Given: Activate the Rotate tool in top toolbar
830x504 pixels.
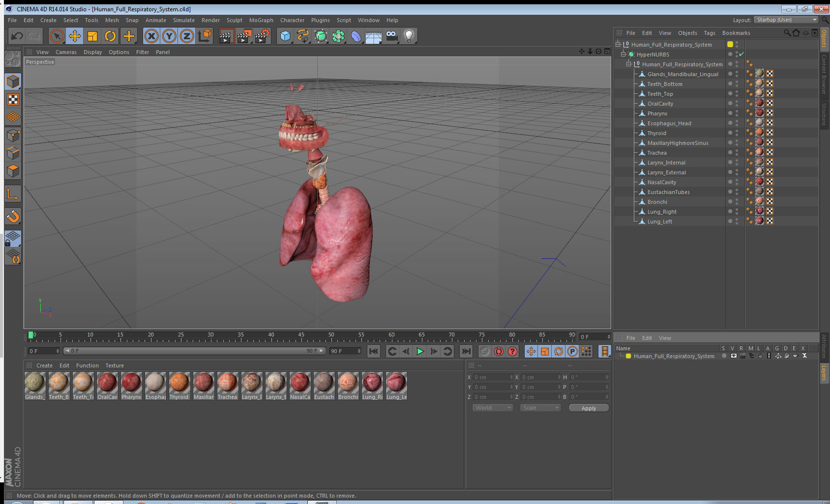Looking at the screenshot, I should (x=110, y=36).
